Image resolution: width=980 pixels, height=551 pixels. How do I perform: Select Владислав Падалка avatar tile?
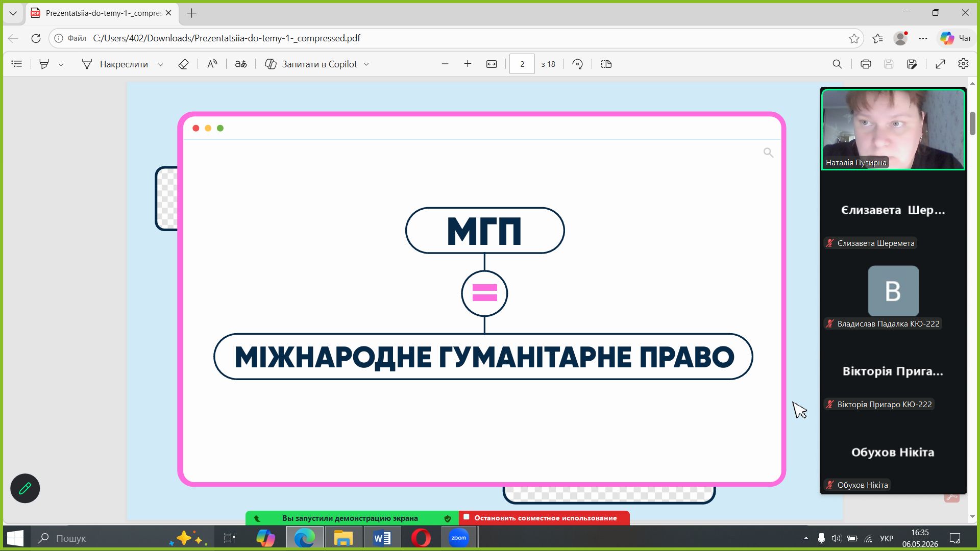[893, 291]
